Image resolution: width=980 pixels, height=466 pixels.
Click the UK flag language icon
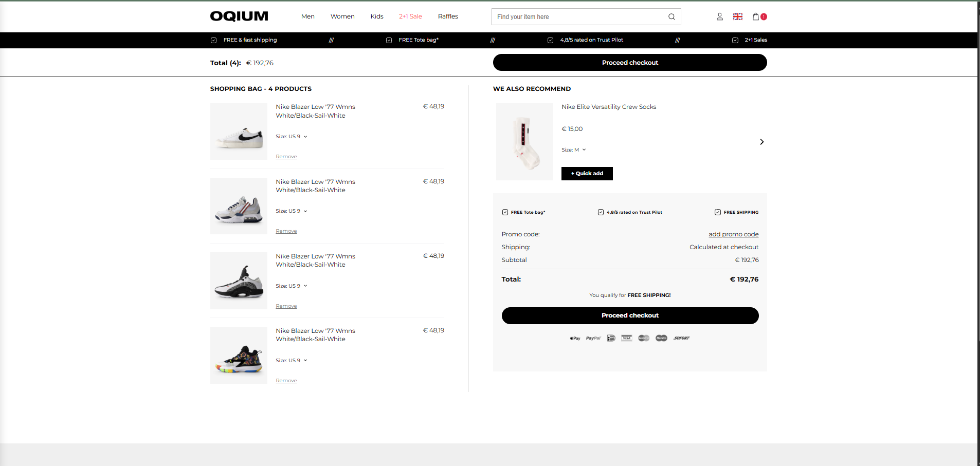pos(738,16)
